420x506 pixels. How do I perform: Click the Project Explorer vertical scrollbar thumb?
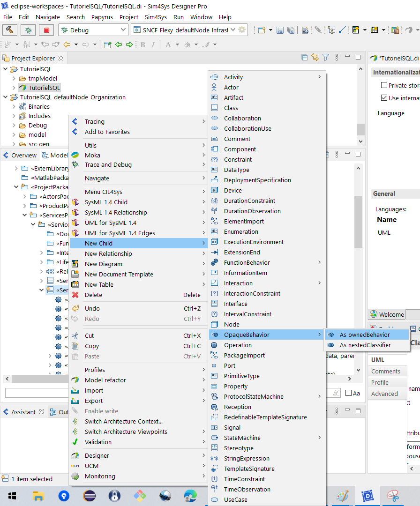point(360,129)
